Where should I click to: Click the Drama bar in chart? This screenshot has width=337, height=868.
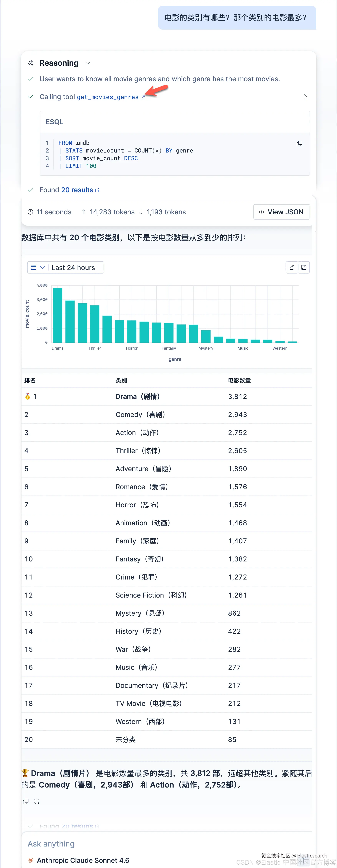(x=58, y=315)
